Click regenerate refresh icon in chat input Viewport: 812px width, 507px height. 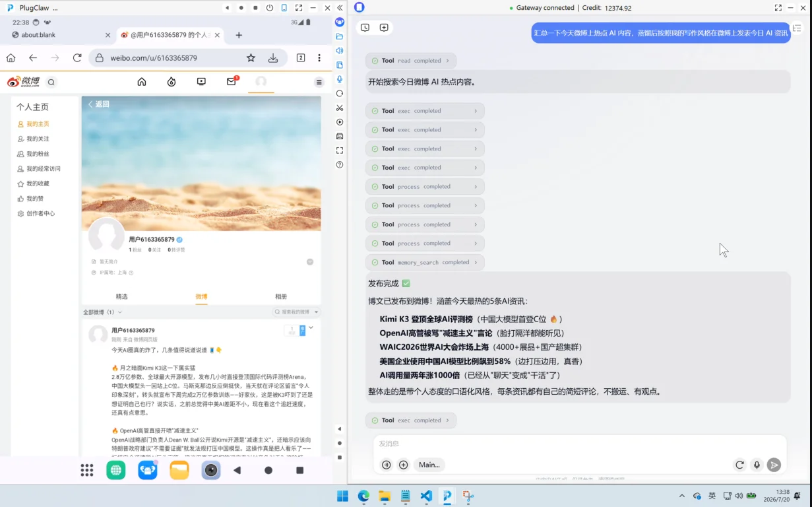point(740,465)
